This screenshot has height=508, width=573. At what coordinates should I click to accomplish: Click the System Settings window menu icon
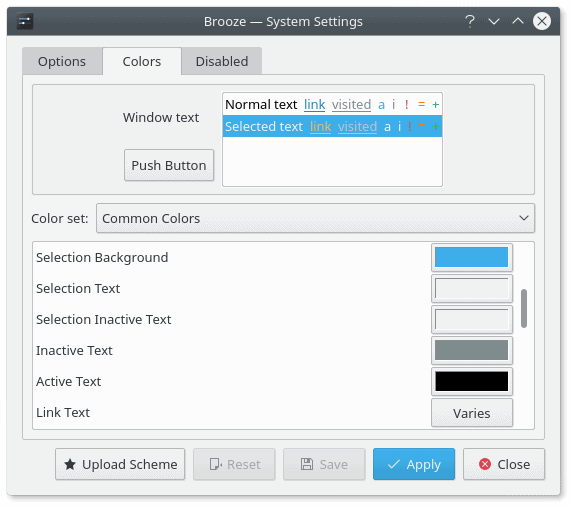[x=25, y=21]
